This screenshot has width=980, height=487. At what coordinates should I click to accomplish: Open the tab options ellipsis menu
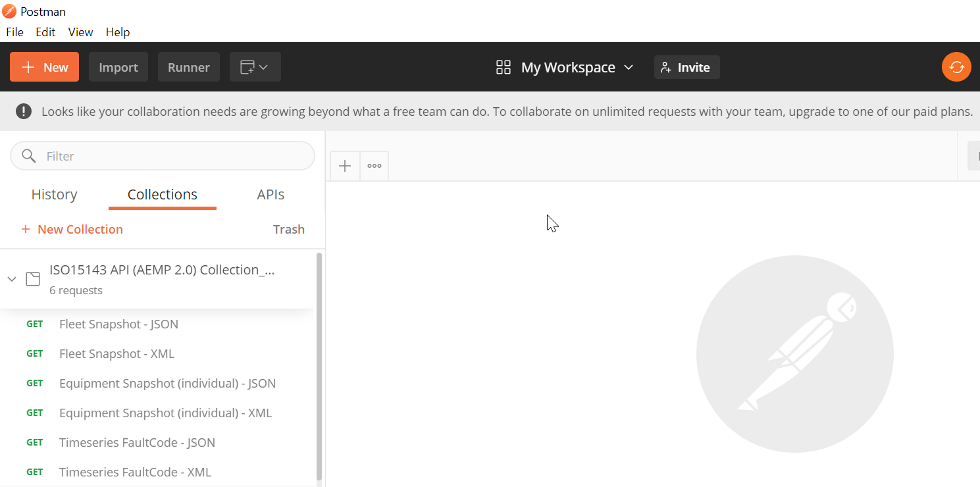[x=374, y=166]
